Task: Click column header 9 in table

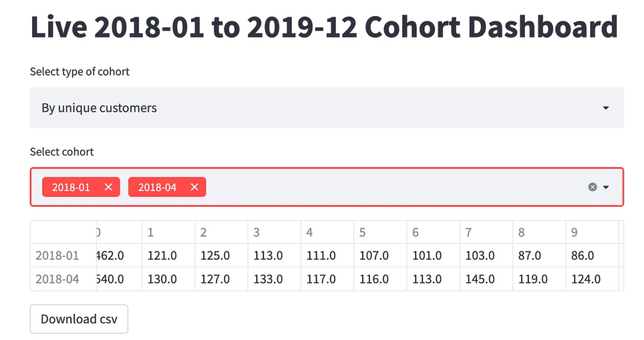Action: (574, 232)
